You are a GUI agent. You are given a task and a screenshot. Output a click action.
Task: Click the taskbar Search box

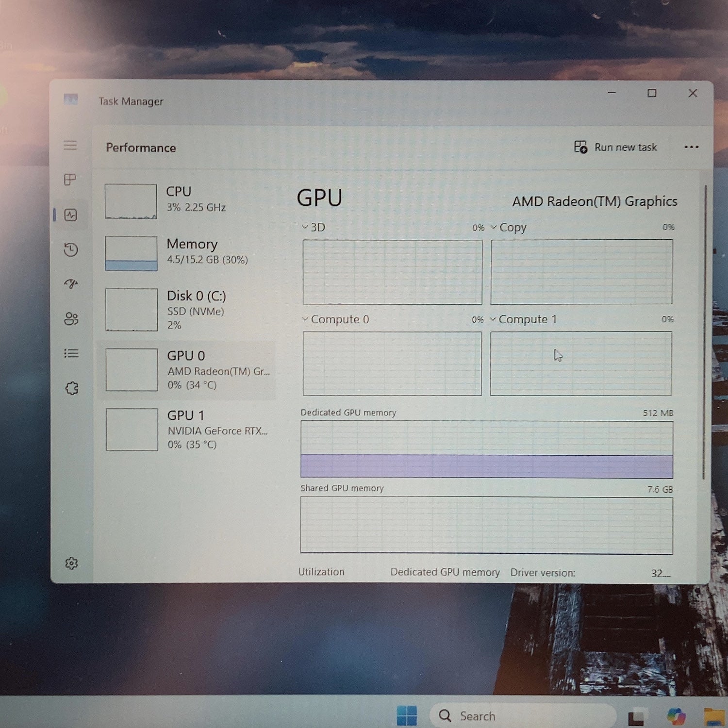(523, 716)
